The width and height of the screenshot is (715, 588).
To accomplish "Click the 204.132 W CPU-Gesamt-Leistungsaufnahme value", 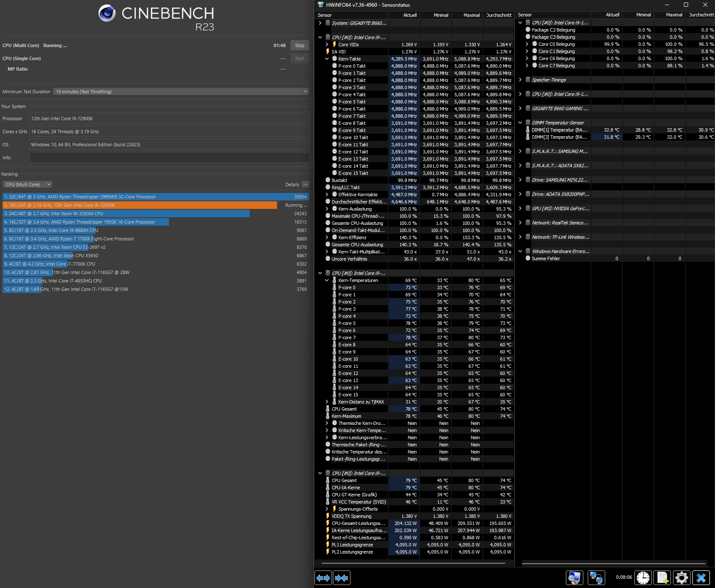I will coord(405,523).
